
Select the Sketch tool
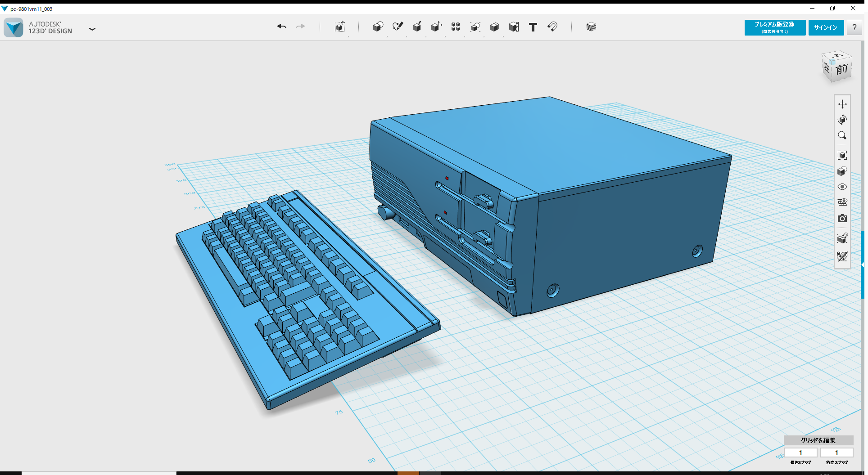click(398, 27)
